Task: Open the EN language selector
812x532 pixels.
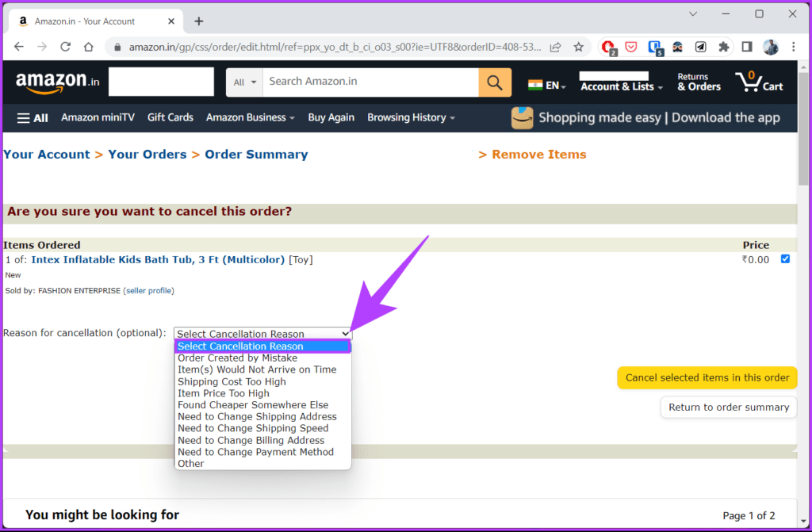Action: coord(547,85)
